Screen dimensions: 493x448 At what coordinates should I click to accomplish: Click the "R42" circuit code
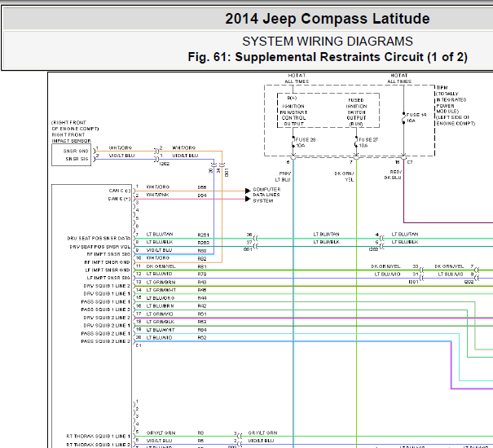(x=202, y=306)
